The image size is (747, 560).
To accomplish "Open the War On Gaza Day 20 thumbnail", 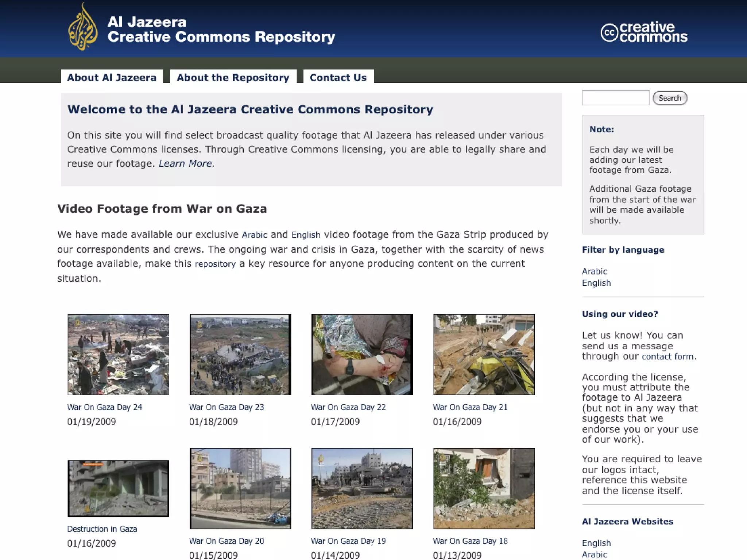I will pyautogui.click(x=240, y=488).
